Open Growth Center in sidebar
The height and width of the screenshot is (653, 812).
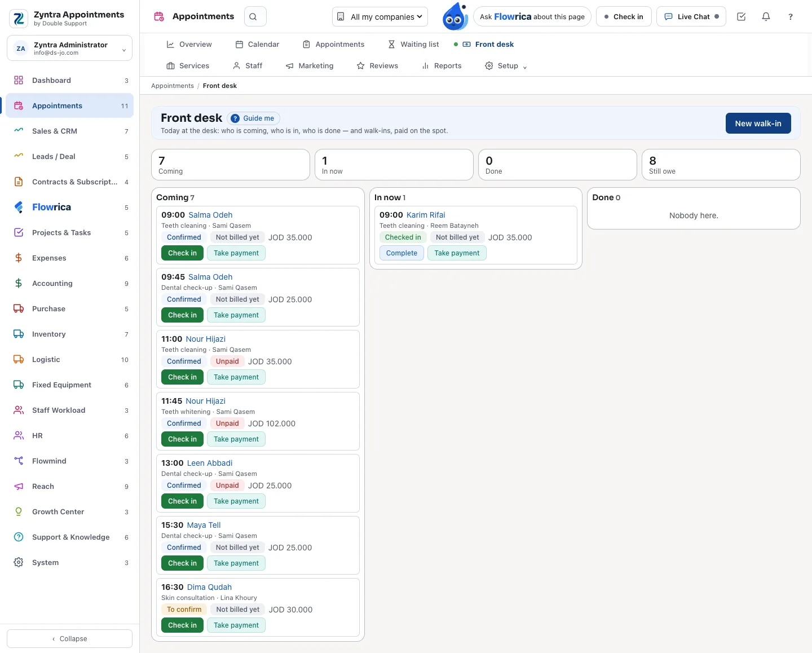[70, 512]
